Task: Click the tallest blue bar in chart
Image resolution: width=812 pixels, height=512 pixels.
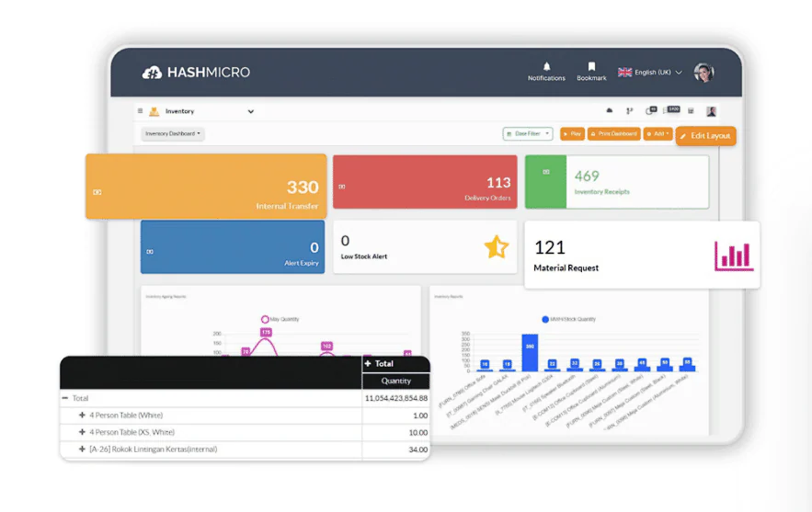Action: (530, 353)
